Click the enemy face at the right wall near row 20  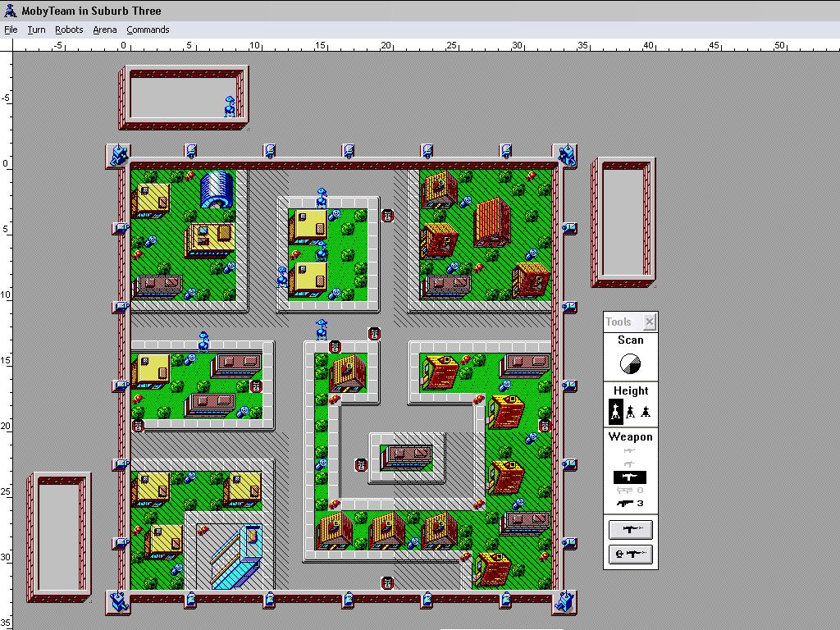pyautogui.click(x=545, y=426)
